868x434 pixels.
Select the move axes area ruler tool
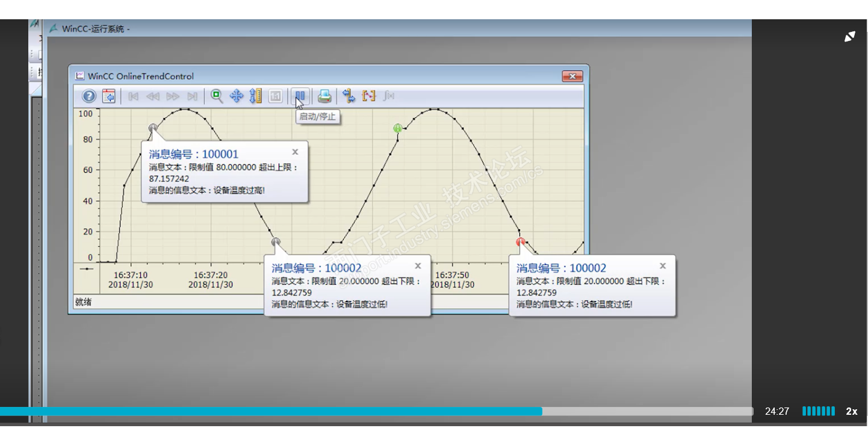coord(256,96)
